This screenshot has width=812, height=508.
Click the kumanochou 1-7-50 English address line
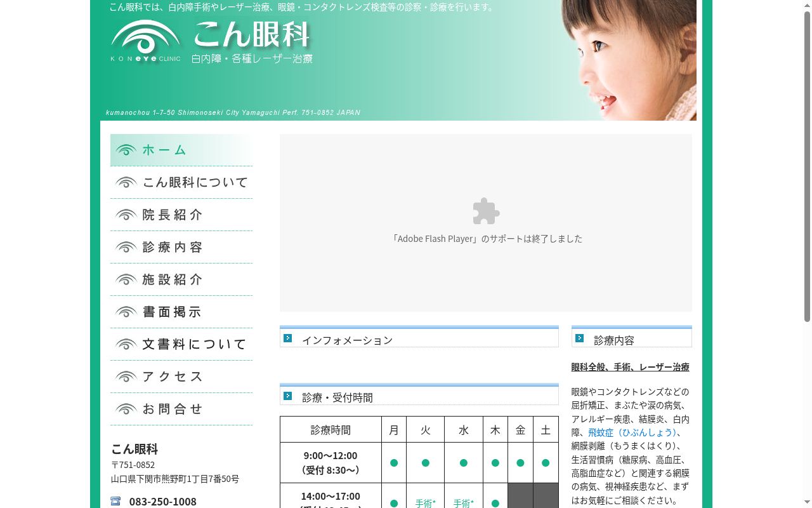233,112
